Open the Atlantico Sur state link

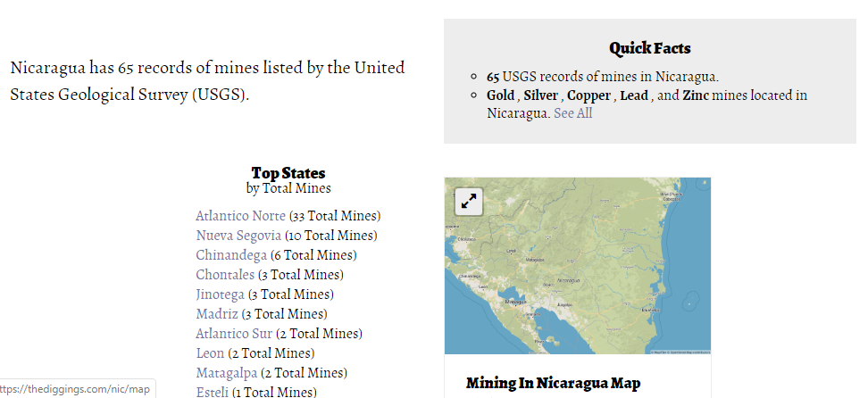point(234,334)
